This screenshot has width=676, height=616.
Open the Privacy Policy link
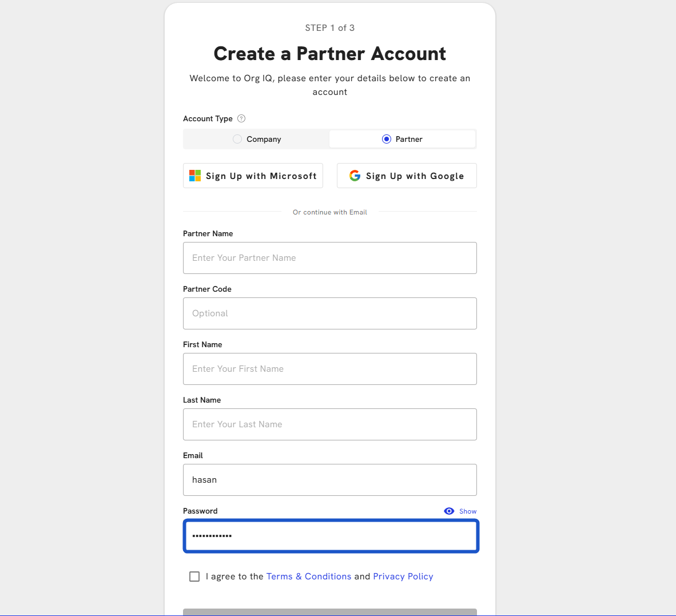pyautogui.click(x=403, y=576)
